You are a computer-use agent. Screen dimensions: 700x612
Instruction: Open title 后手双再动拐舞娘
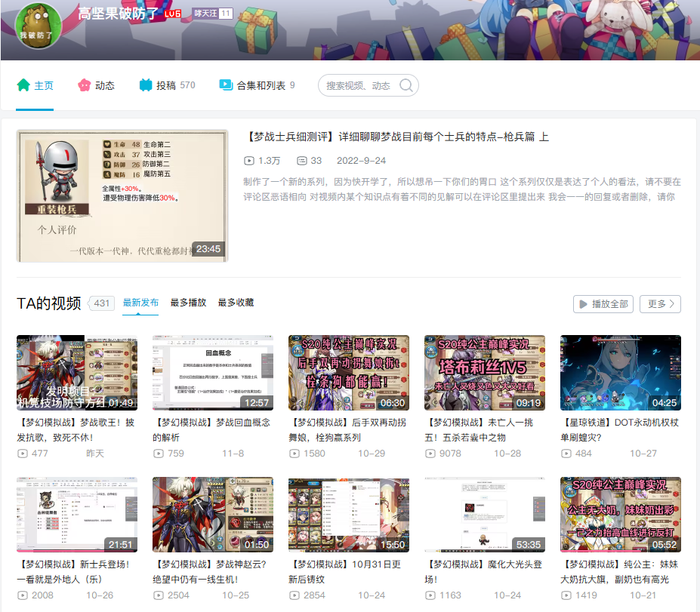pyautogui.click(x=348, y=430)
